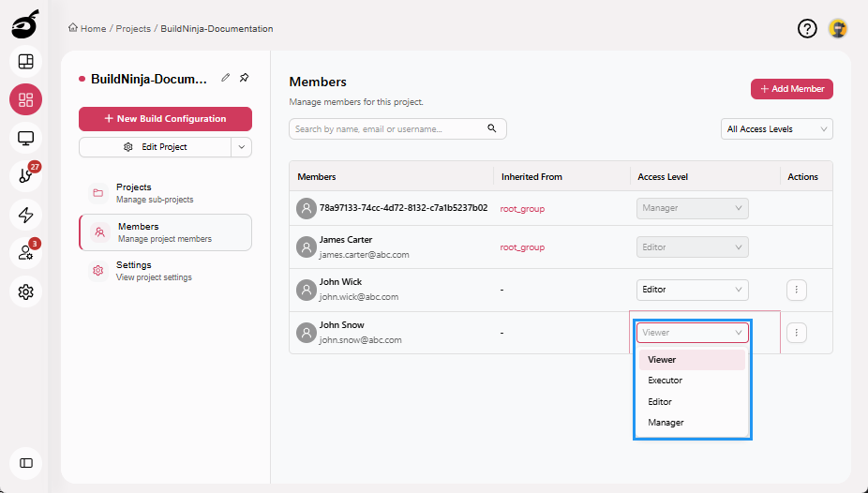The image size is (868, 493).
Task: Click the disabled Manager access dropdown
Action: (x=692, y=208)
